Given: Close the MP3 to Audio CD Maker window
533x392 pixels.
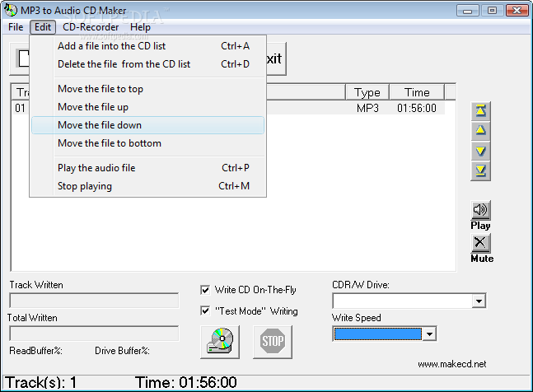Looking at the screenshot, I should pyautogui.click(x=517, y=11).
